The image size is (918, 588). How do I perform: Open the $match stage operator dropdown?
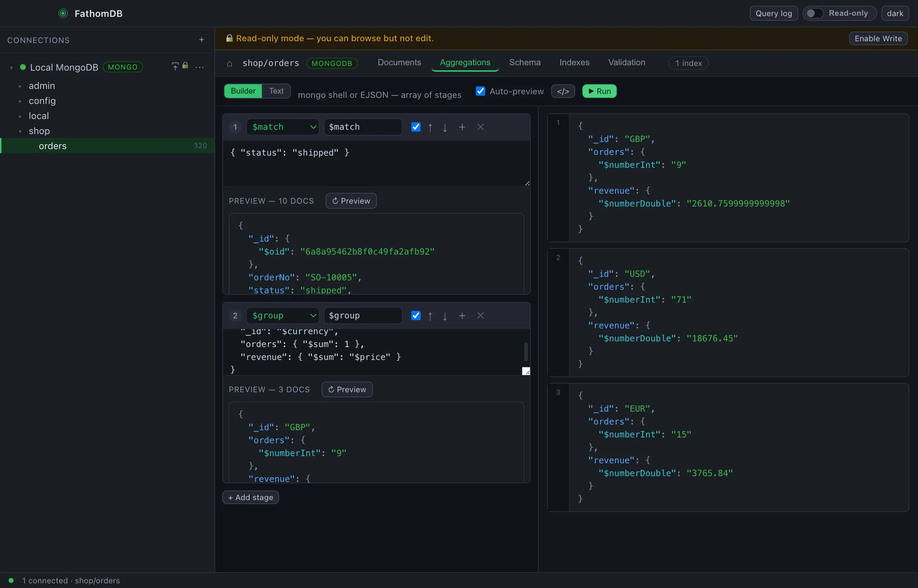(x=283, y=127)
